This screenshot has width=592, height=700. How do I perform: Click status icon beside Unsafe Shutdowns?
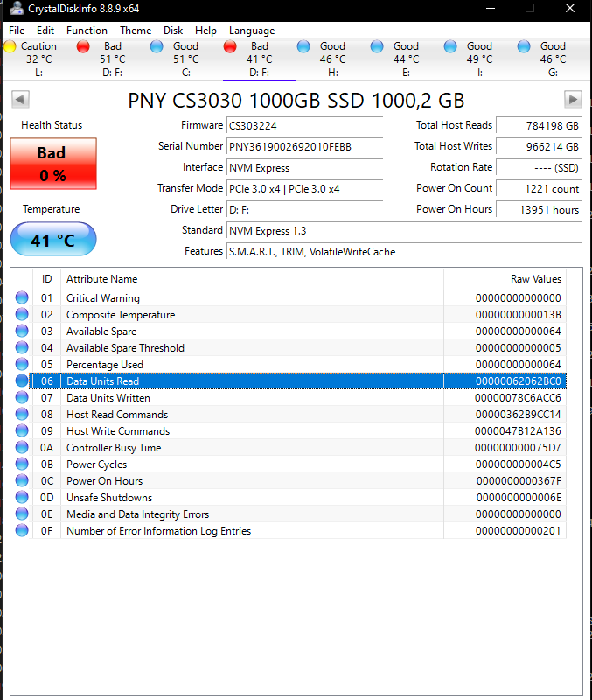click(x=22, y=497)
